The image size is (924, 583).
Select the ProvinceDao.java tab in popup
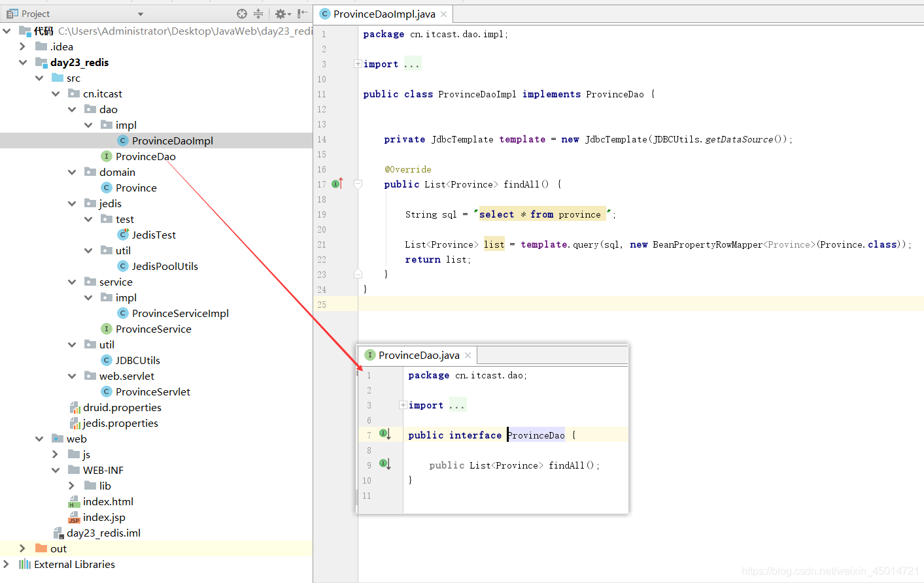pos(419,355)
